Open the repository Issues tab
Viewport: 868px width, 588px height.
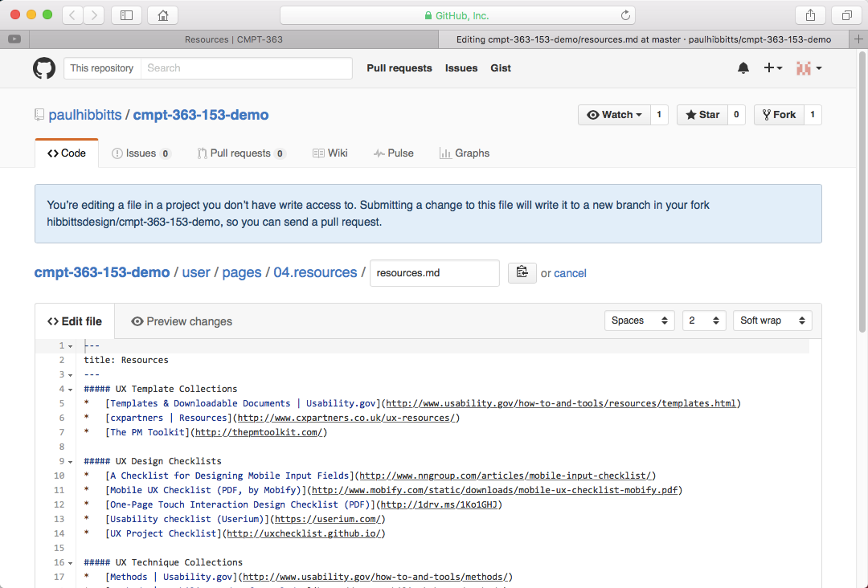[x=141, y=153]
